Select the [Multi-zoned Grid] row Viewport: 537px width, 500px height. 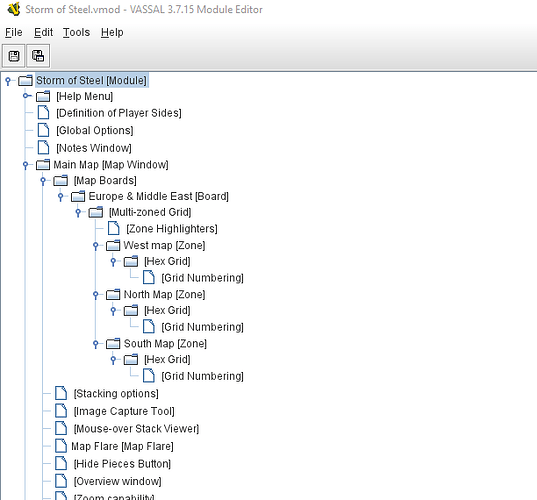coord(150,212)
